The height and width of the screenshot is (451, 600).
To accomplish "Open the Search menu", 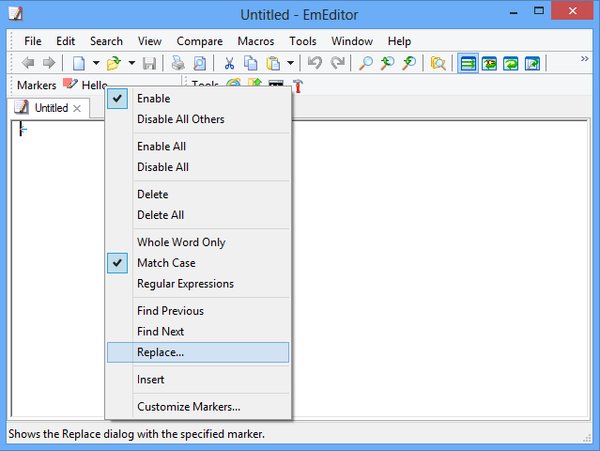I will tap(106, 41).
